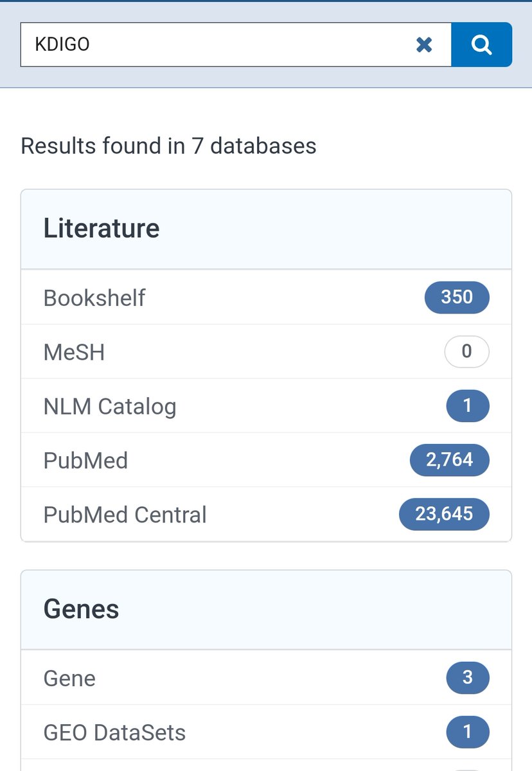The image size is (532, 771).
Task: Click the 0 count badge for MeSH
Action: 467,351
